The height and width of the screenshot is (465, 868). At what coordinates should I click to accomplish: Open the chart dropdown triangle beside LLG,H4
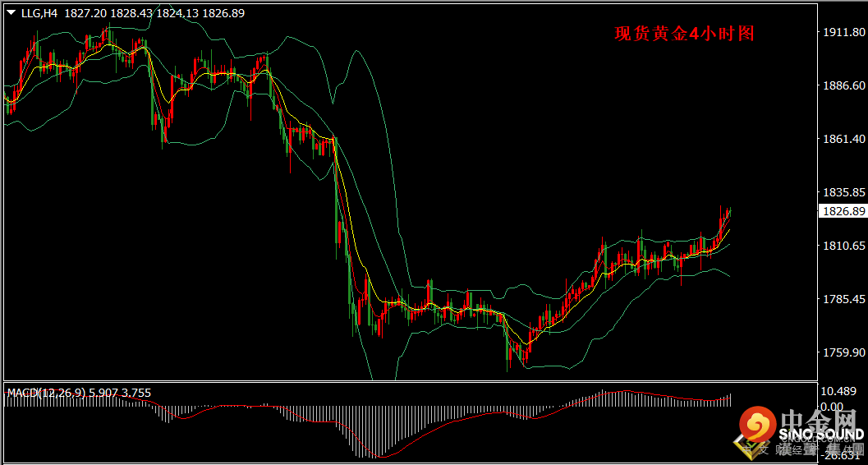(11, 13)
